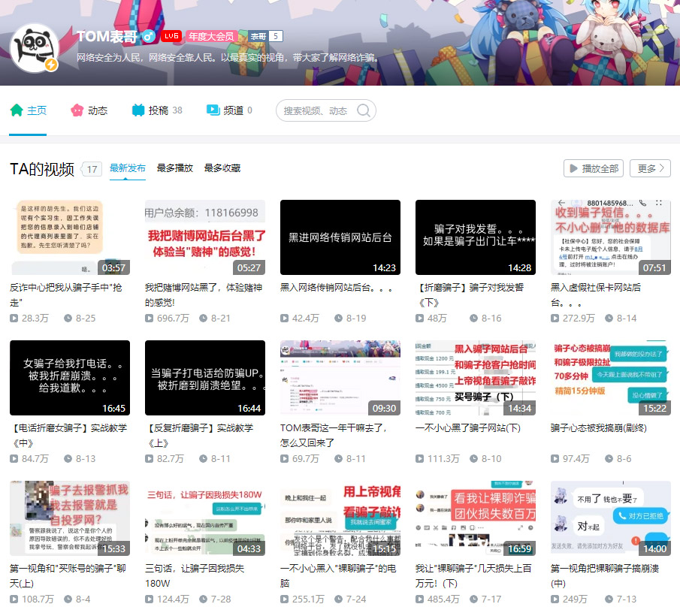Focus the 搜索视频、动态 search field

(325, 111)
